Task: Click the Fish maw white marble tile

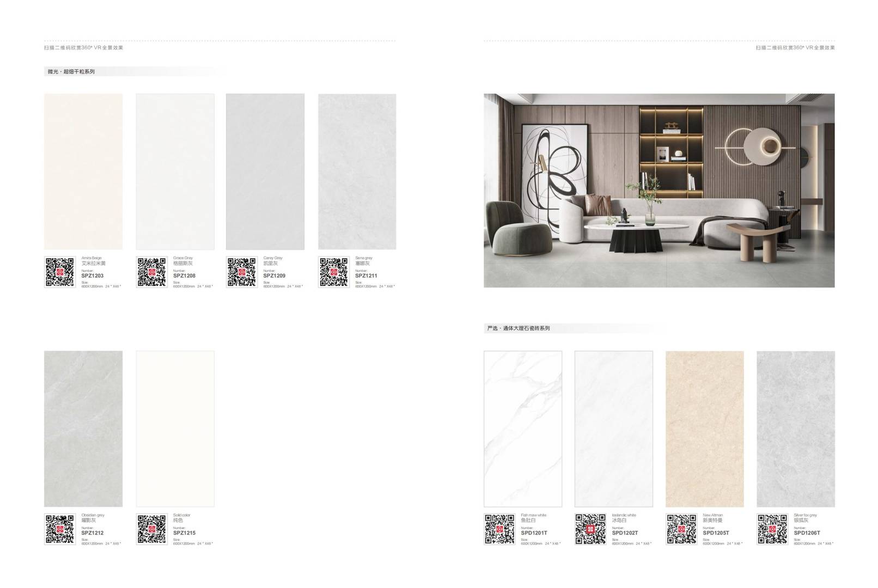Action: pyautogui.click(x=523, y=428)
